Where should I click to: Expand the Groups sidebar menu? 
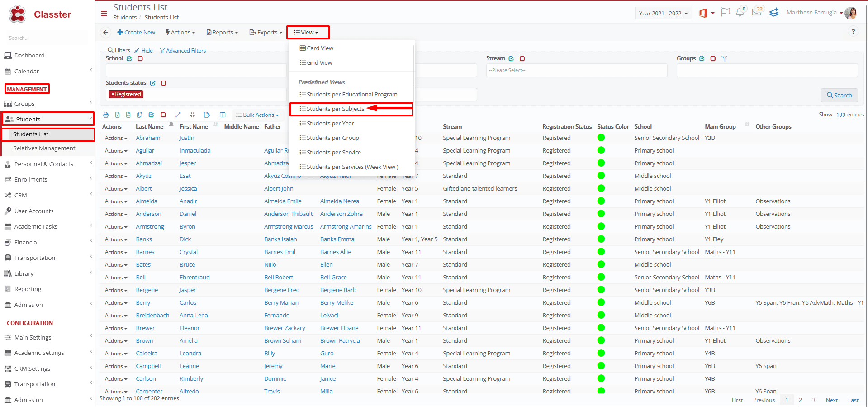tap(47, 104)
